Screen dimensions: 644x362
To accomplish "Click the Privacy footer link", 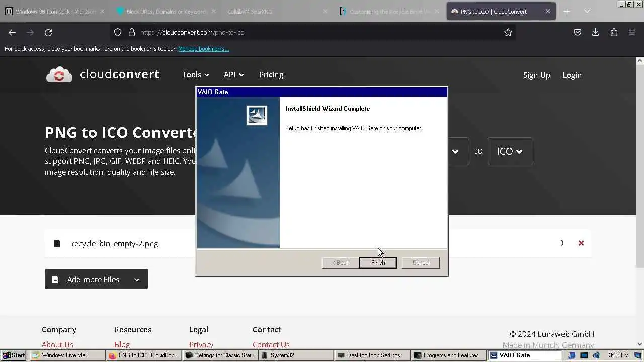I will click(201, 344).
